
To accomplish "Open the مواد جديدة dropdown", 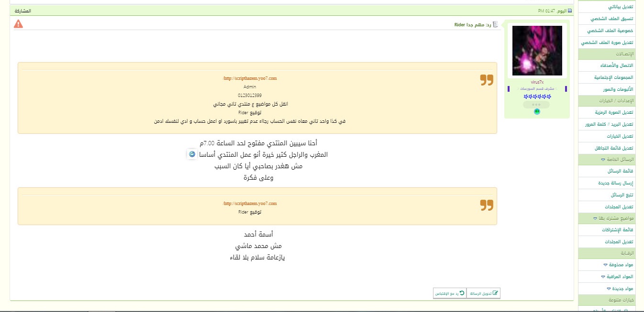I will coord(609,289).
